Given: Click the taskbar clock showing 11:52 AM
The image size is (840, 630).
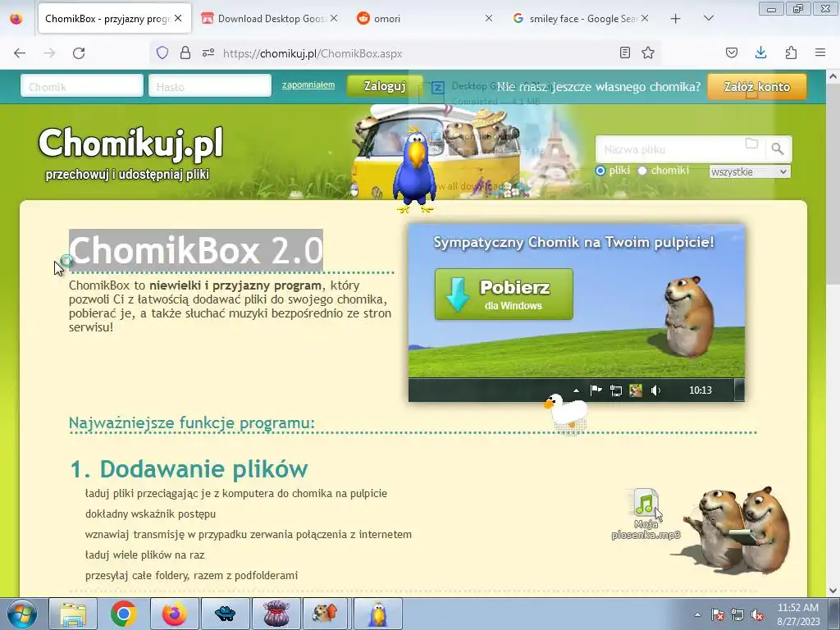Looking at the screenshot, I should pyautogui.click(x=798, y=614).
